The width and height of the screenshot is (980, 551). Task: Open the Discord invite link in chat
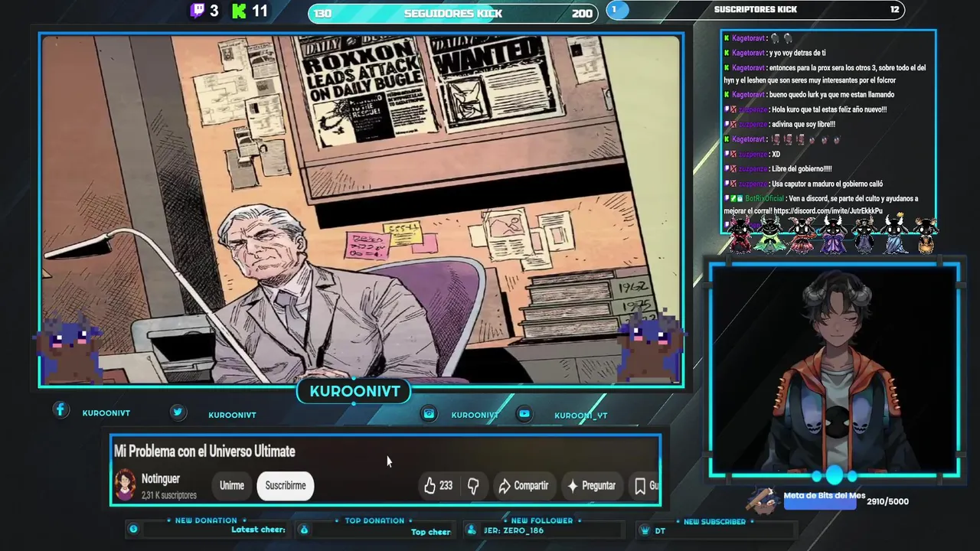pos(828,211)
